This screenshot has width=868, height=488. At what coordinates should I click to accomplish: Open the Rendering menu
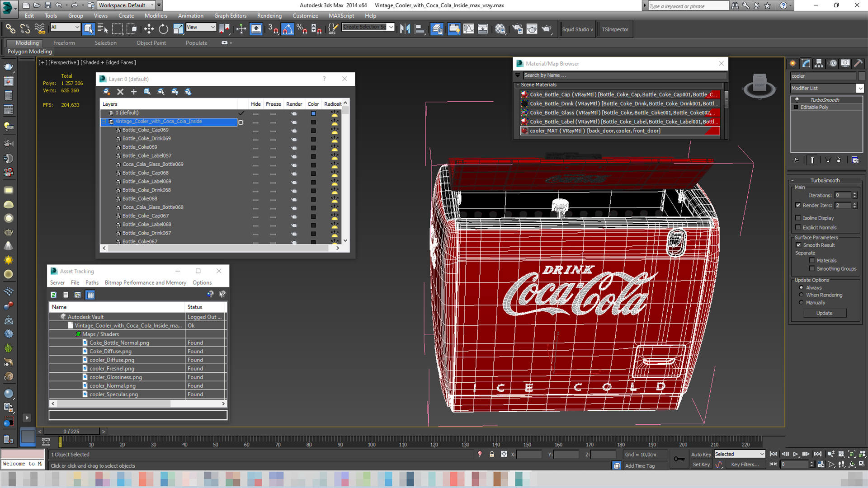(x=269, y=16)
